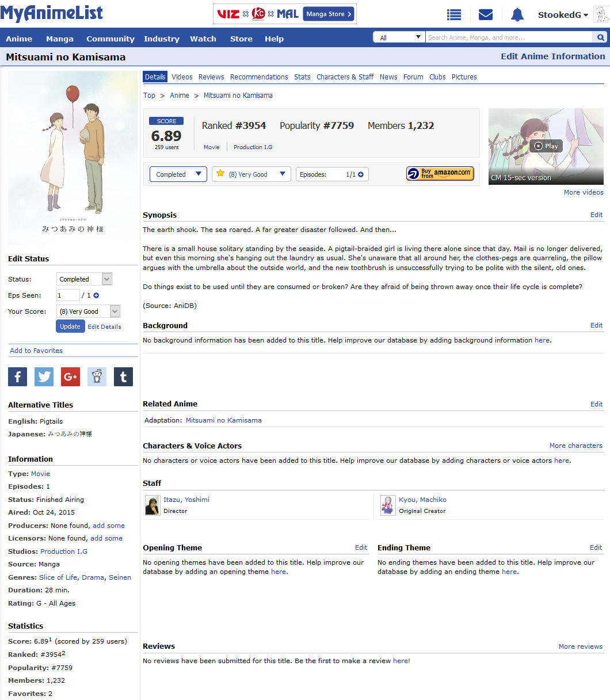Click StookedG profile avatar image

601,15
